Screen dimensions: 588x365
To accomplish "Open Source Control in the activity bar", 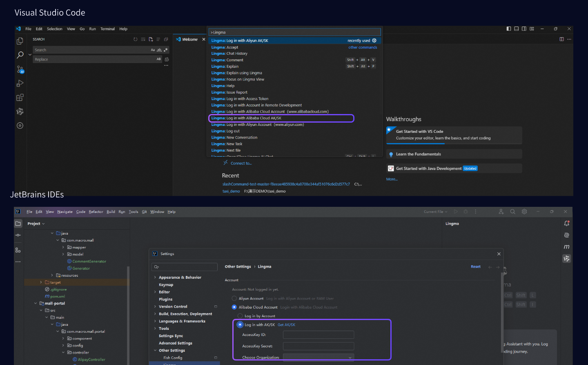I will (20, 69).
